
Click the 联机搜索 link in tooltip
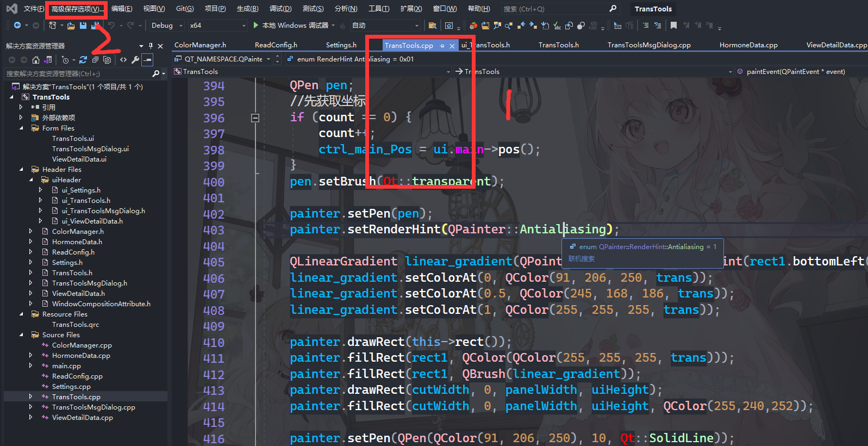(x=582, y=259)
